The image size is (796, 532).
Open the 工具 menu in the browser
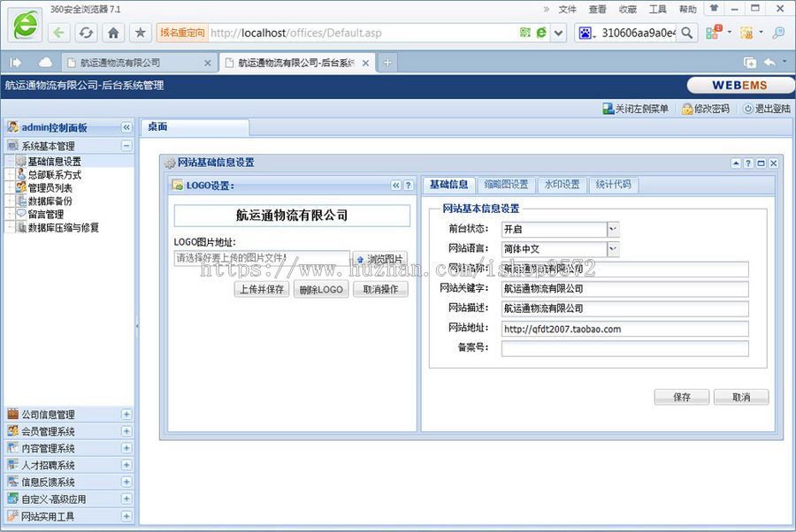click(658, 8)
